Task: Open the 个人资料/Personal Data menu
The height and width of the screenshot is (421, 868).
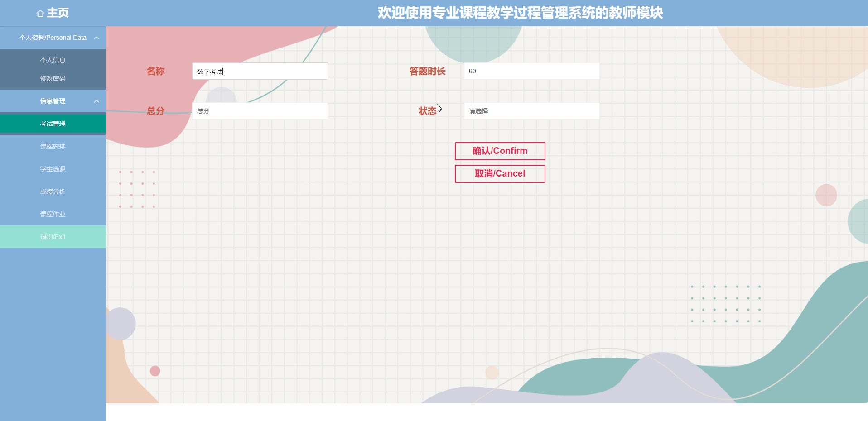Action: [53, 38]
